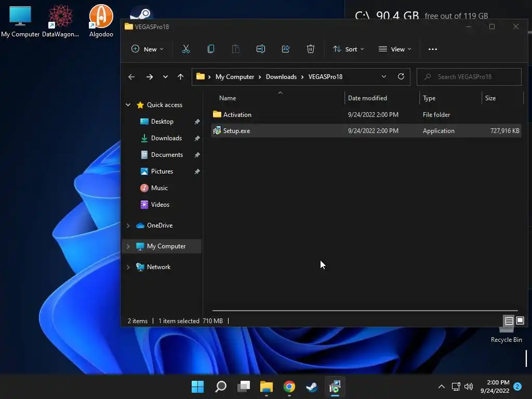Expand the My Computer tree node
Image resolution: width=532 pixels, height=399 pixels.
coord(128,246)
